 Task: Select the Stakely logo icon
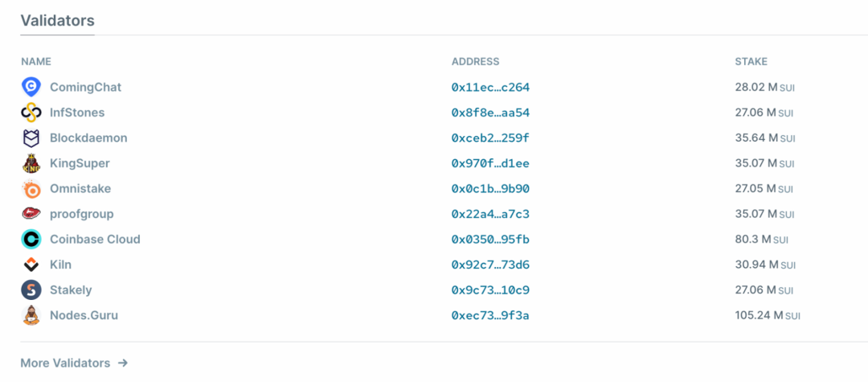click(x=31, y=290)
